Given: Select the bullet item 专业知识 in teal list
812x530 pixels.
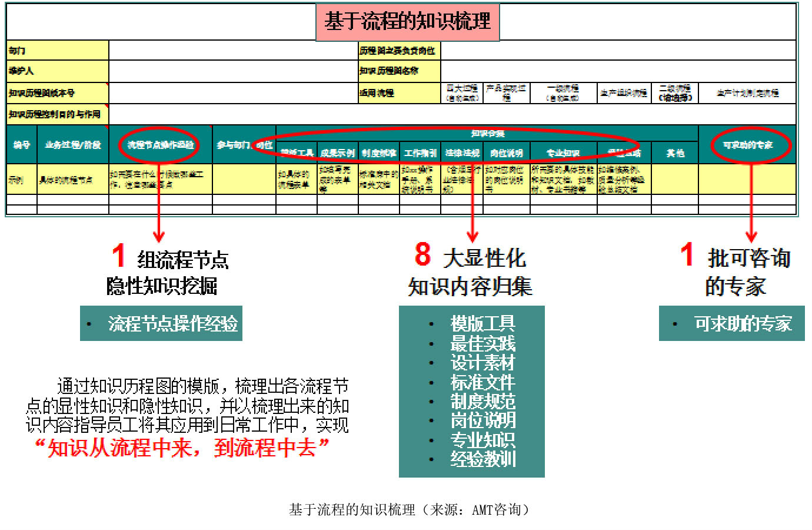Looking at the screenshot, I should coord(482,439).
